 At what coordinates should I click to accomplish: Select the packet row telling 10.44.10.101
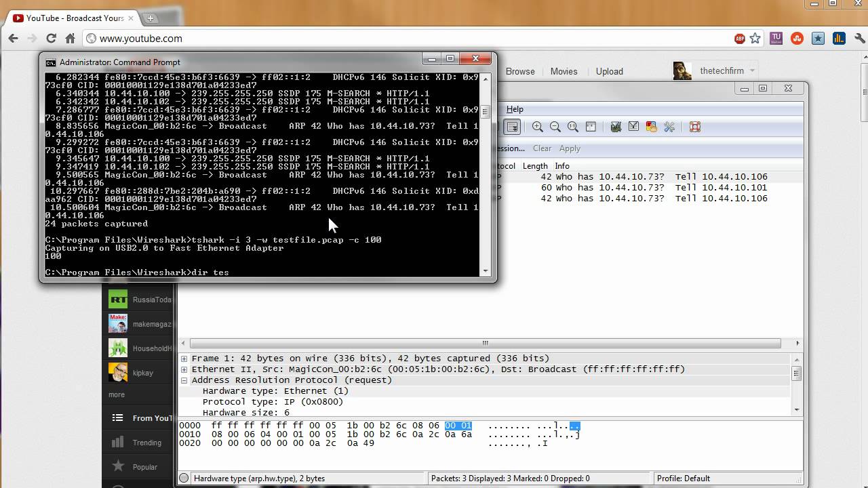[650, 188]
